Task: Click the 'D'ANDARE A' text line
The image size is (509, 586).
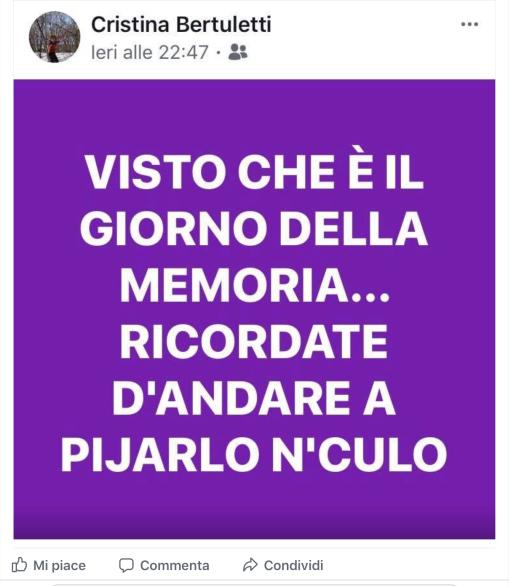Action: point(254,397)
